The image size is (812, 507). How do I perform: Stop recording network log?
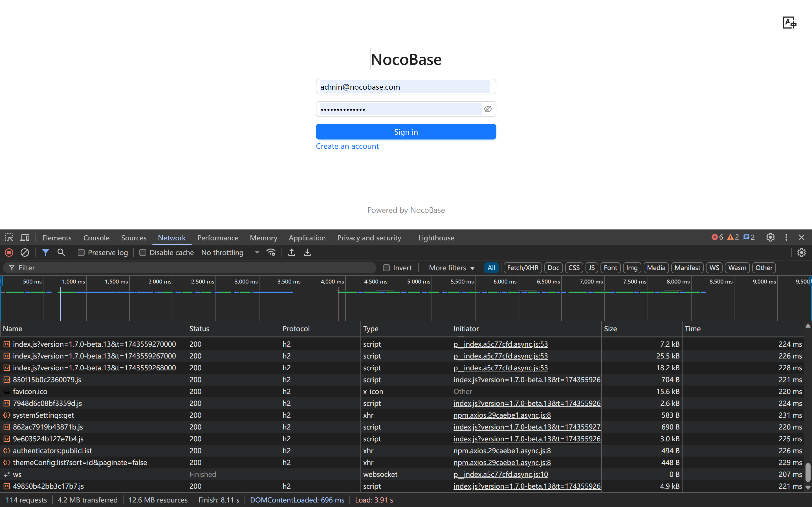[x=9, y=253]
